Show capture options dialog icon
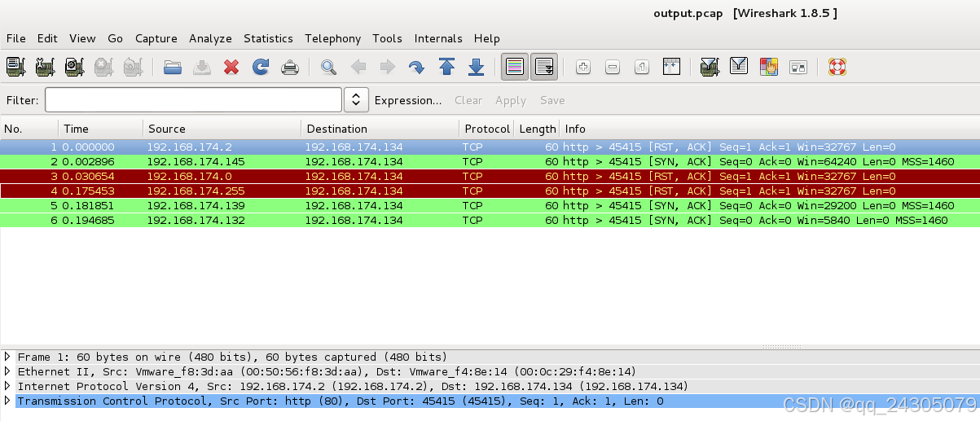Image resolution: width=980 pixels, height=421 pixels. 45,67
